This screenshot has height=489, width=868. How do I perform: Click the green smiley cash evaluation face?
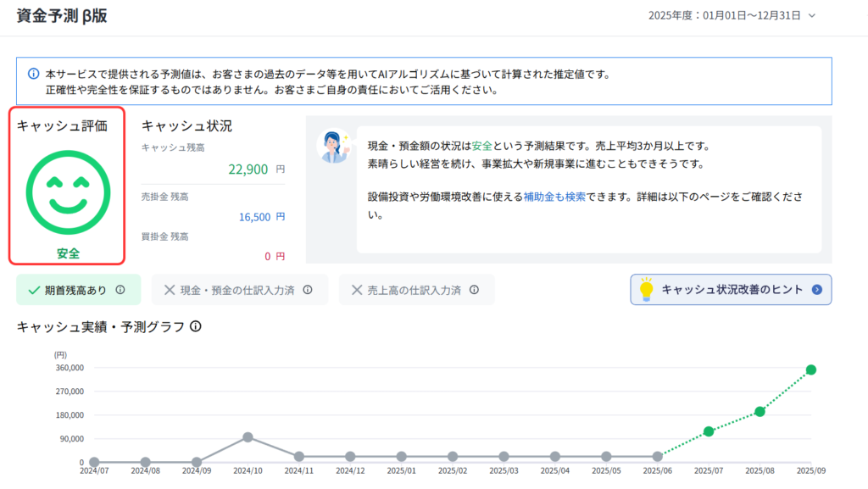click(68, 194)
